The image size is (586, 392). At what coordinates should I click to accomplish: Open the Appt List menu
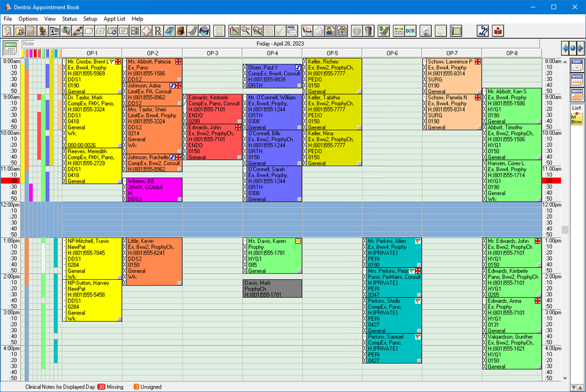(114, 18)
